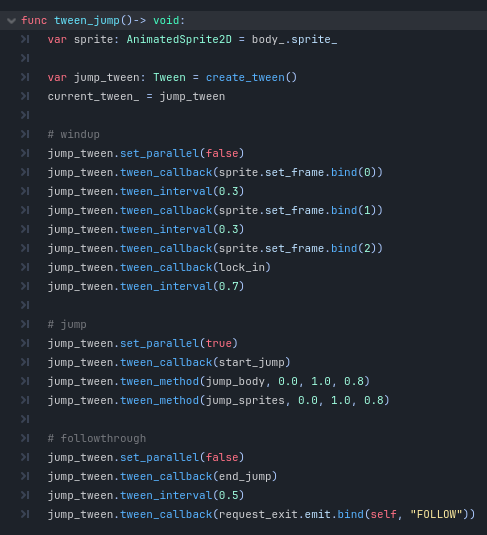Click the end_jump callback argument
The height and width of the screenshot is (535, 487).
(245, 476)
